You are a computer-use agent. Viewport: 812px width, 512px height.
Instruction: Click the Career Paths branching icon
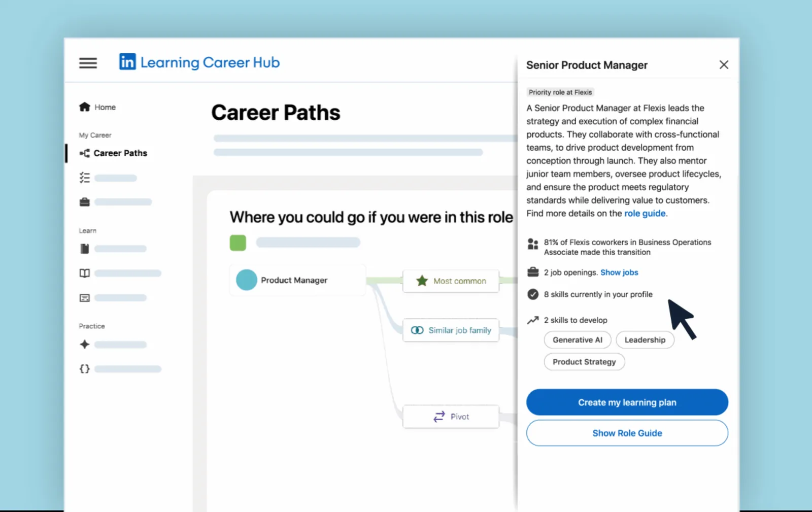[85, 153]
